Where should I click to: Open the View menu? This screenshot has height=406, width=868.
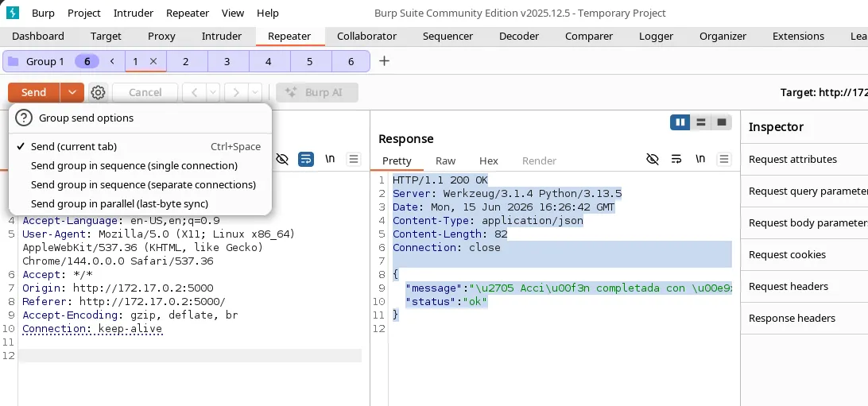(x=232, y=13)
